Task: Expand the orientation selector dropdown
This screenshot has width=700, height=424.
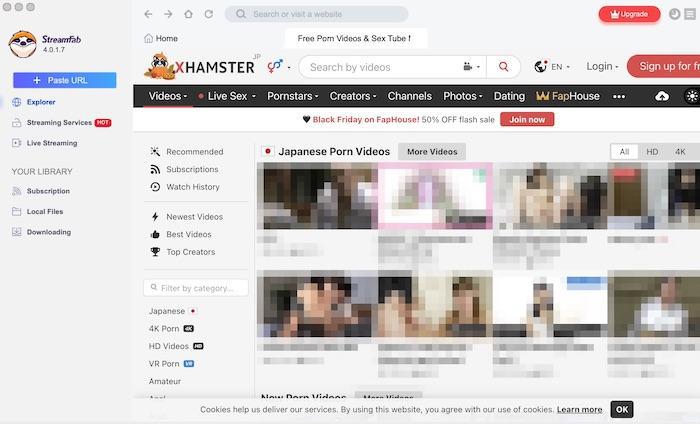Action: coord(279,67)
